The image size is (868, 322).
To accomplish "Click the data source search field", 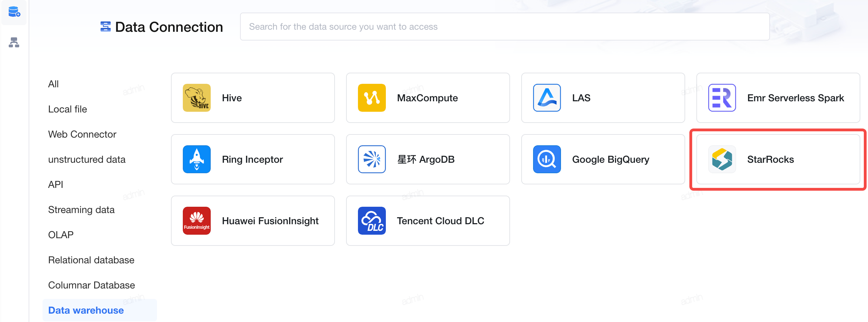I will point(505,27).
